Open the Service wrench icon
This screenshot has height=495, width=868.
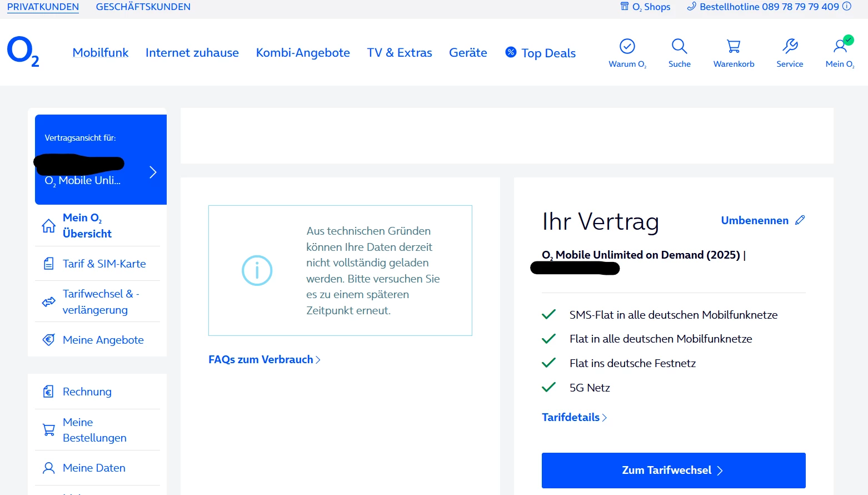(x=790, y=46)
